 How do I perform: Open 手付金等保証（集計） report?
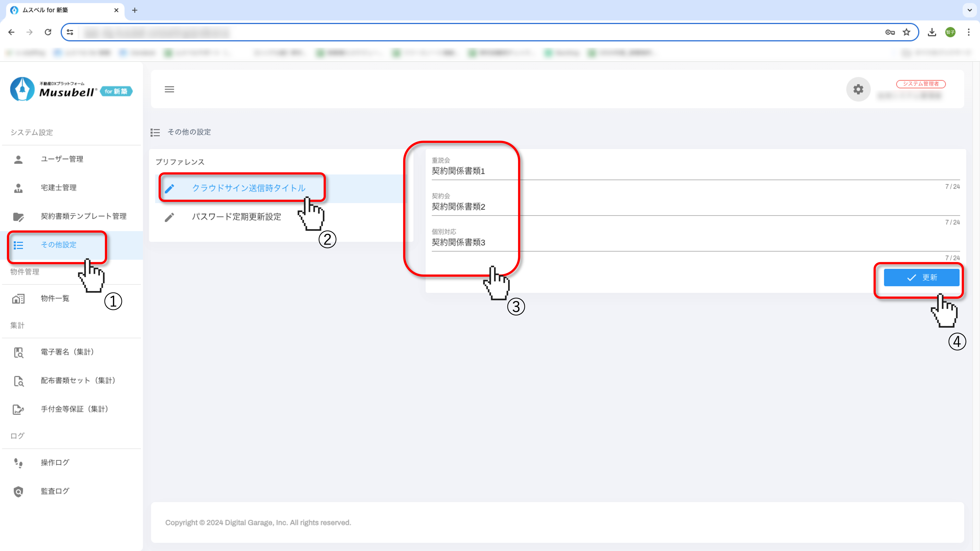74,409
